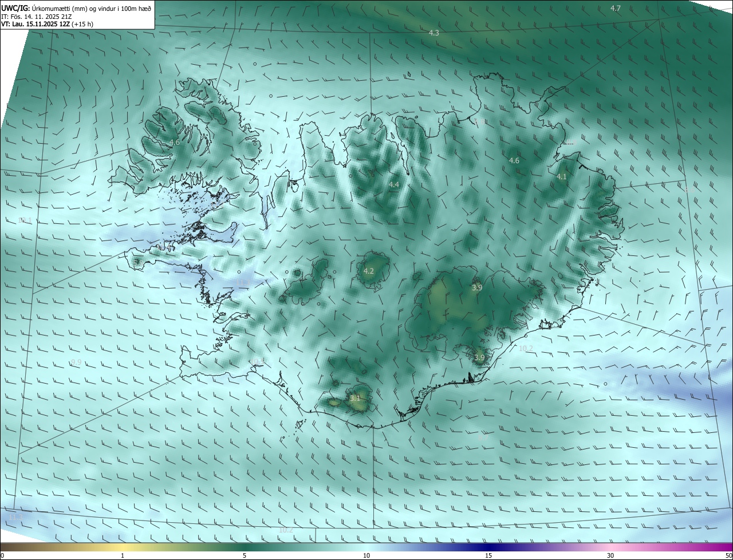Select the valid time line 'VT: Lau. 15.11.2025 12Z'

(37, 24)
